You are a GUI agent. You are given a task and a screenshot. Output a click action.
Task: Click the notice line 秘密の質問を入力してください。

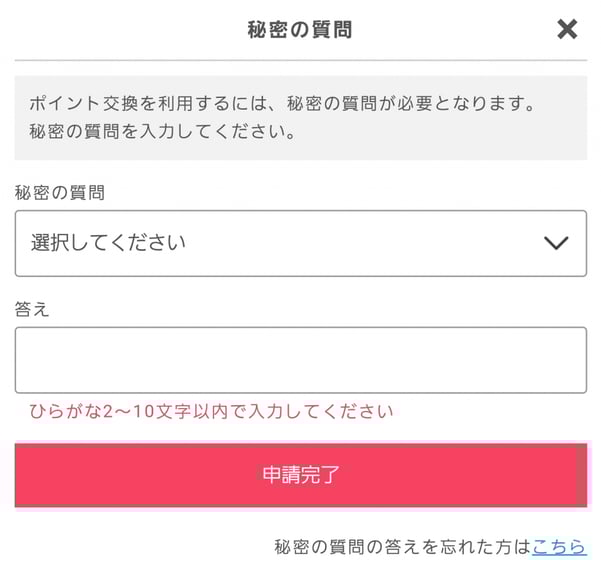click(x=162, y=132)
